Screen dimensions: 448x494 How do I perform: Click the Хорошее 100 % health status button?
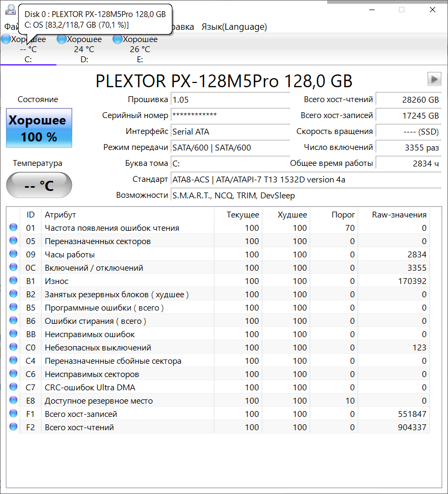39,128
